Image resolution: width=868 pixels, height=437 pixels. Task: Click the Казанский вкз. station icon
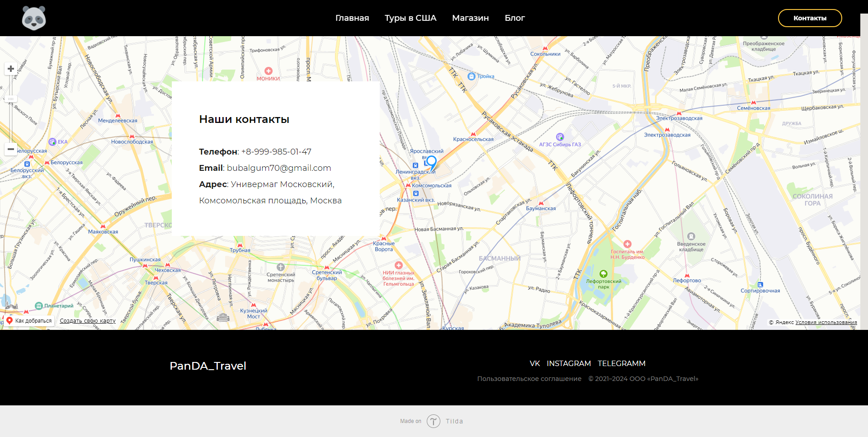click(x=416, y=193)
